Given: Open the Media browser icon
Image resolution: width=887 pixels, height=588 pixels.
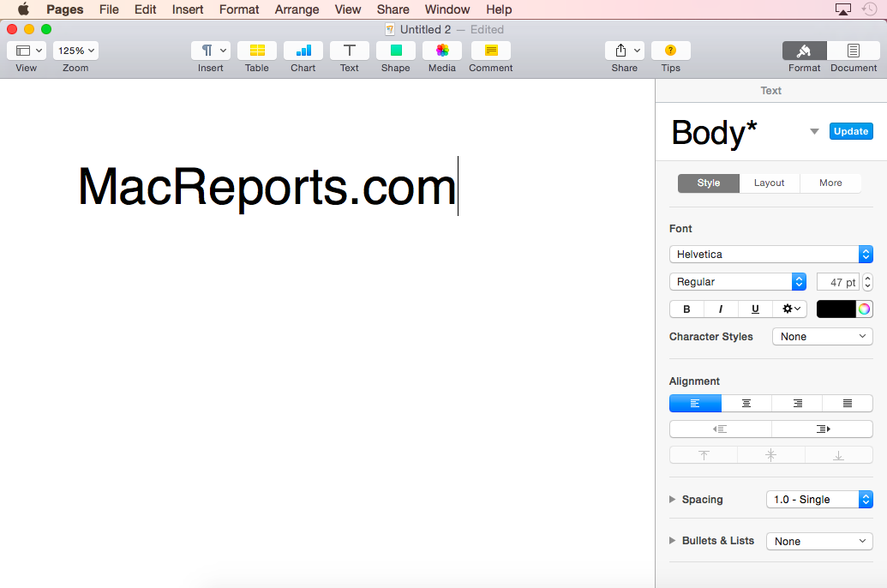Looking at the screenshot, I should (442, 51).
